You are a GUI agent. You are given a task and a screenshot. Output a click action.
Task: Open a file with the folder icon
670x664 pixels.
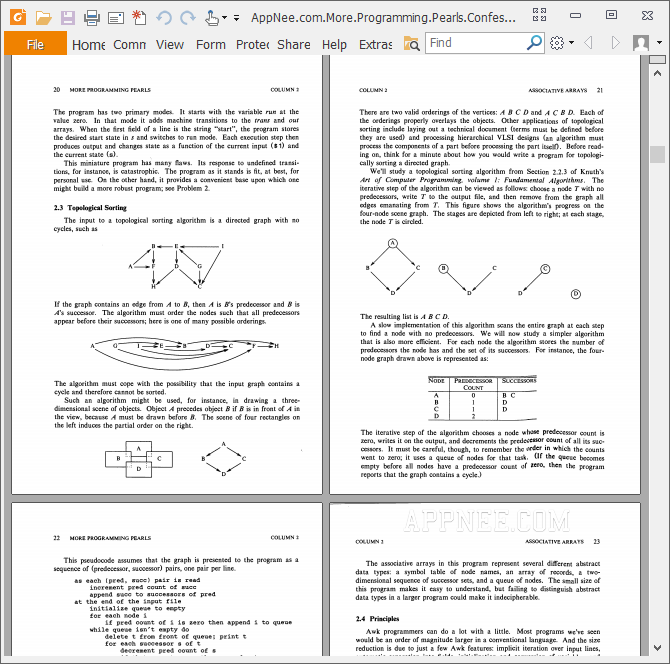pos(43,18)
